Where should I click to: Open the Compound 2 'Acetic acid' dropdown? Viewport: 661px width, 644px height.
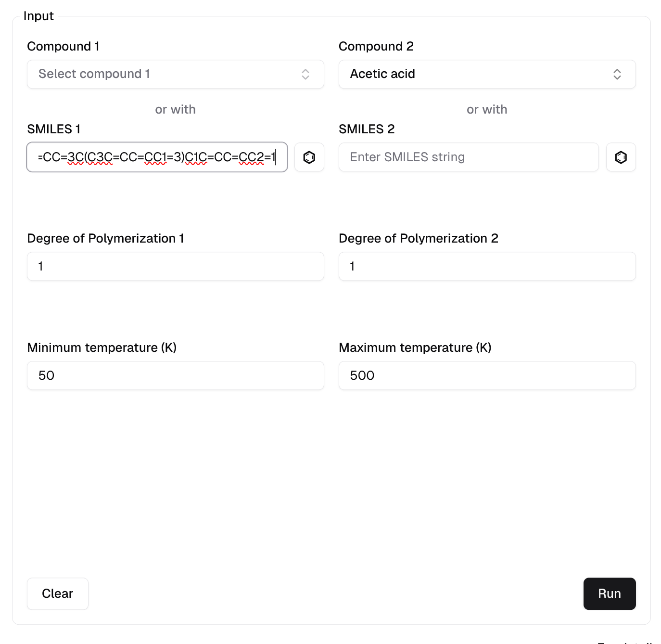[476, 74]
